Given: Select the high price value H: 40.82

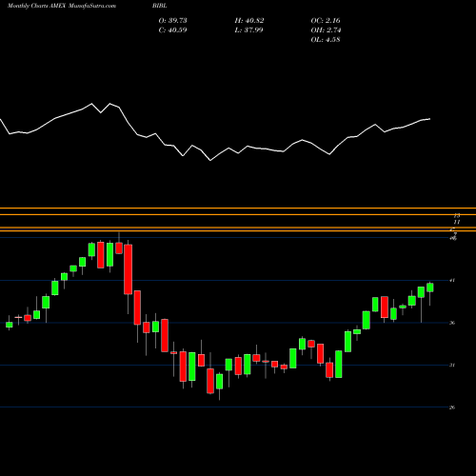Looking at the screenshot, I should coord(249,21).
